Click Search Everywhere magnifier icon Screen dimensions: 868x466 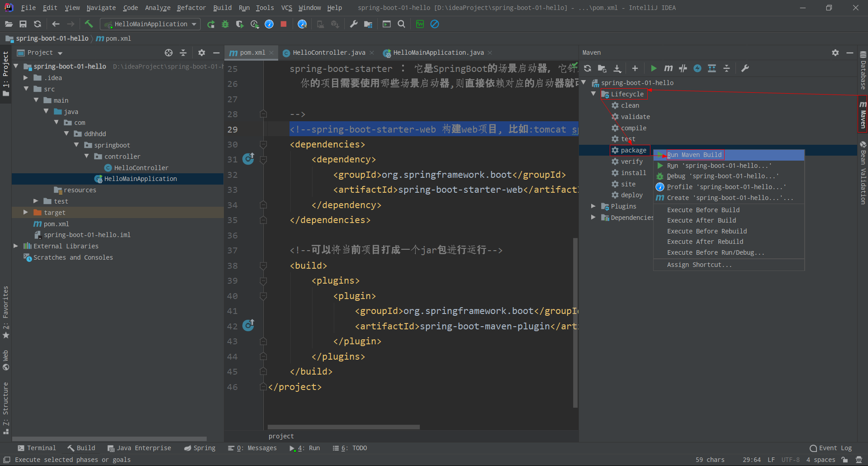coord(401,24)
